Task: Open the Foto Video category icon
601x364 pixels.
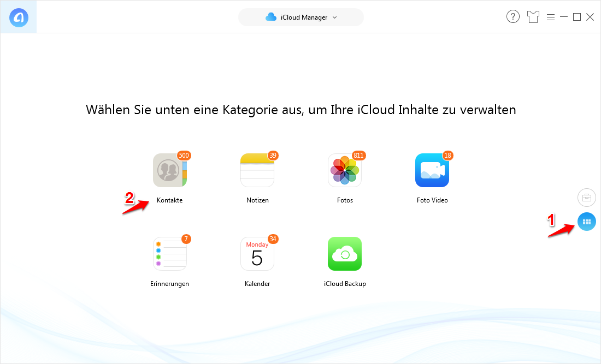Action: (x=432, y=170)
